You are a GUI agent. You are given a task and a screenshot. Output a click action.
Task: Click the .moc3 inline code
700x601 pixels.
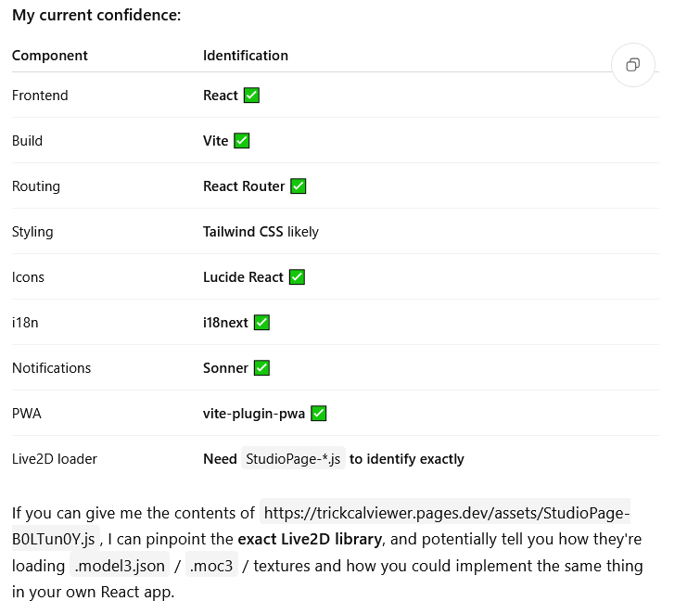pyautogui.click(x=211, y=566)
